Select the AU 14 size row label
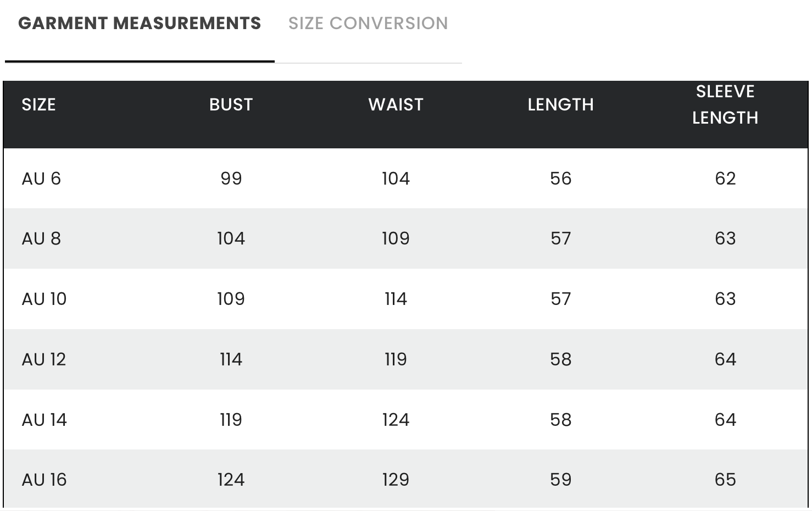 coord(44,420)
